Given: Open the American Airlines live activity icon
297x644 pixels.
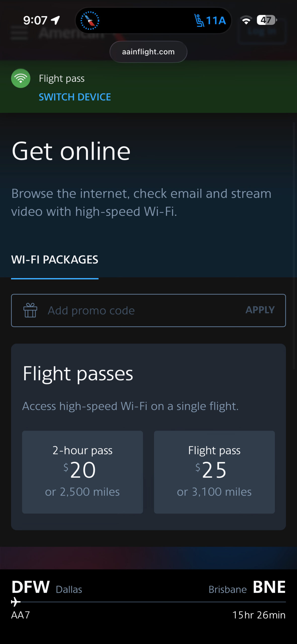Looking at the screenshot, I should (x=90, y=20).
